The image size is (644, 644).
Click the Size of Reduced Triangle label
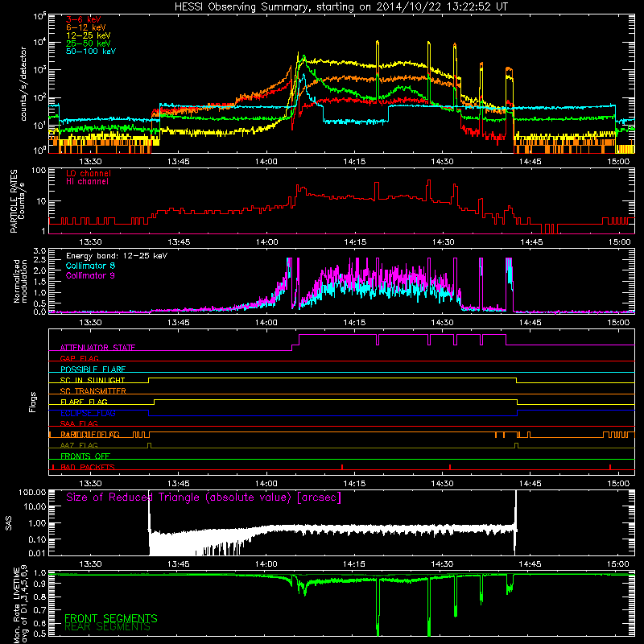[x=204, y=497]
